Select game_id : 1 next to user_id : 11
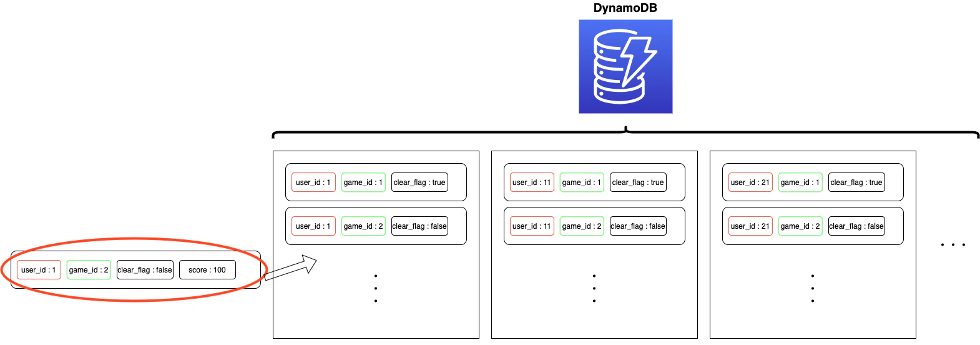 point(582,182)
